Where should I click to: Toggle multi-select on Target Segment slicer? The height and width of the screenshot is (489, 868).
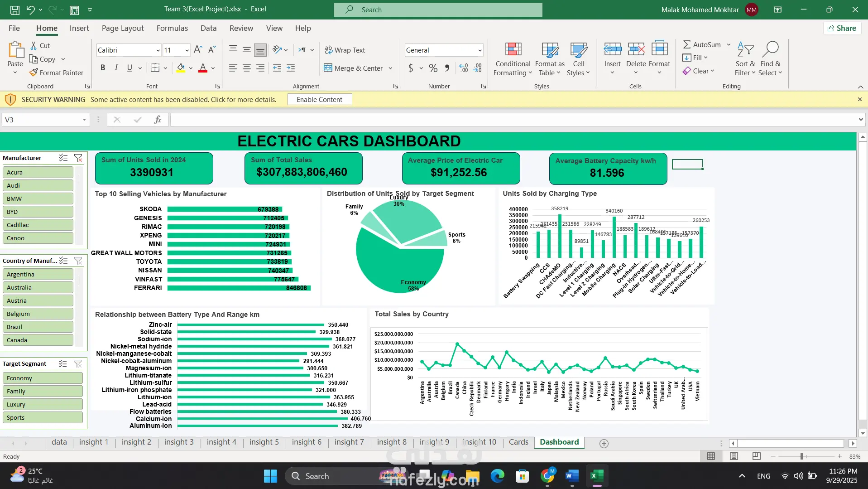point(63,363)
